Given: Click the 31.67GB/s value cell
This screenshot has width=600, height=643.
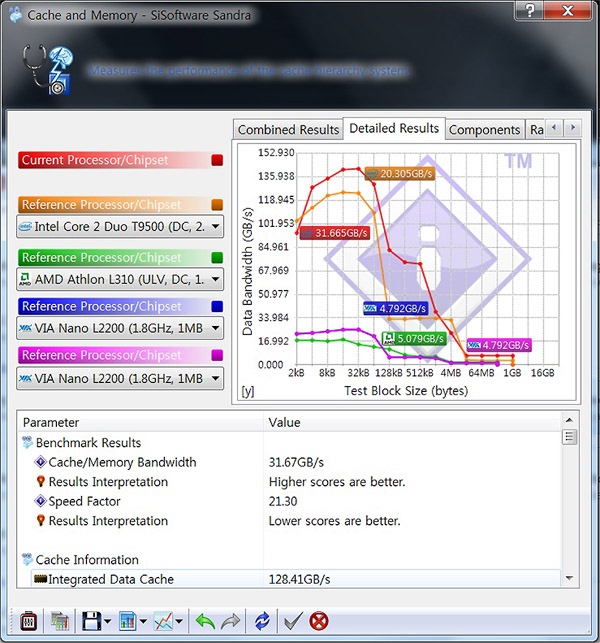Looking at the screenshot, I should [x=296, y=462].
